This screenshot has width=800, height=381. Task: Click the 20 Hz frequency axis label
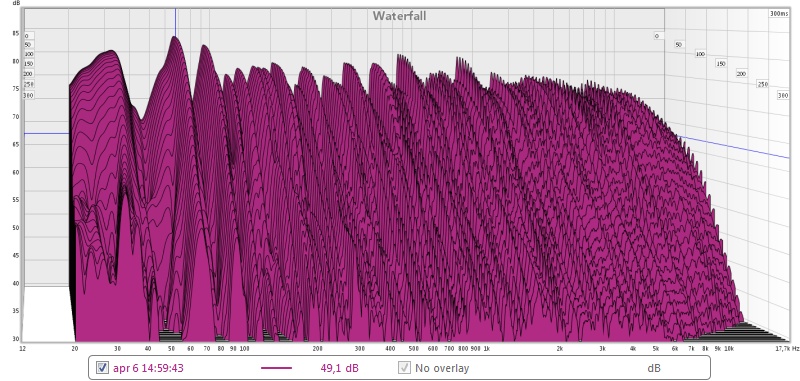[x=74, y=348]
